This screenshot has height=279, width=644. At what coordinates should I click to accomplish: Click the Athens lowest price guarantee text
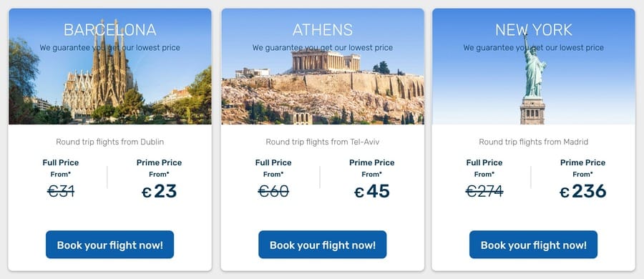[x=323, y=48]
